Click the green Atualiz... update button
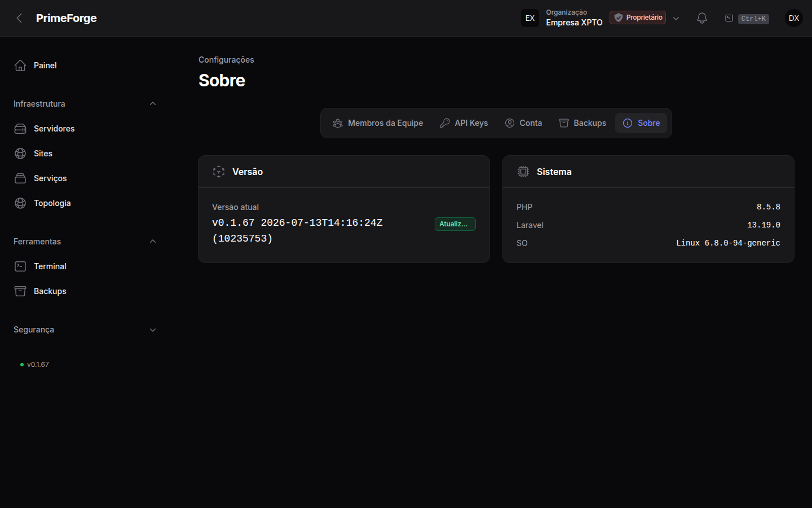Viewport: 812px width, 508px height. click(455, 224)
